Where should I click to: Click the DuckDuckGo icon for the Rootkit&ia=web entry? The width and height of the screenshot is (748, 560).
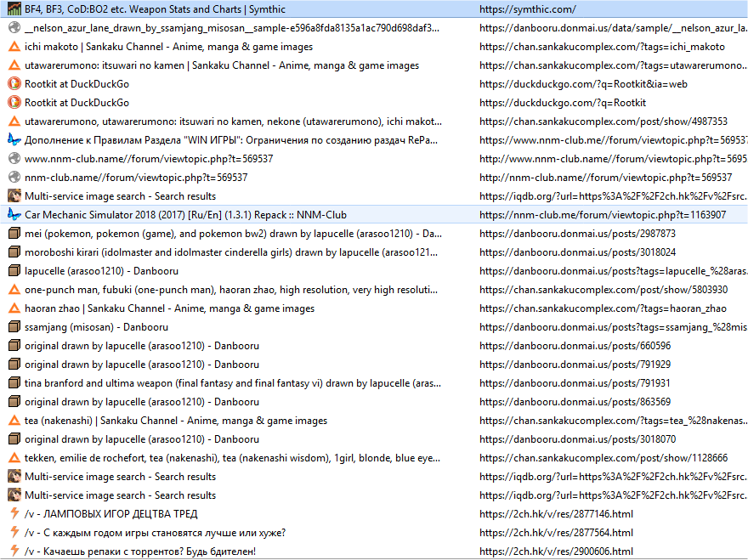[x=14, y=84]
